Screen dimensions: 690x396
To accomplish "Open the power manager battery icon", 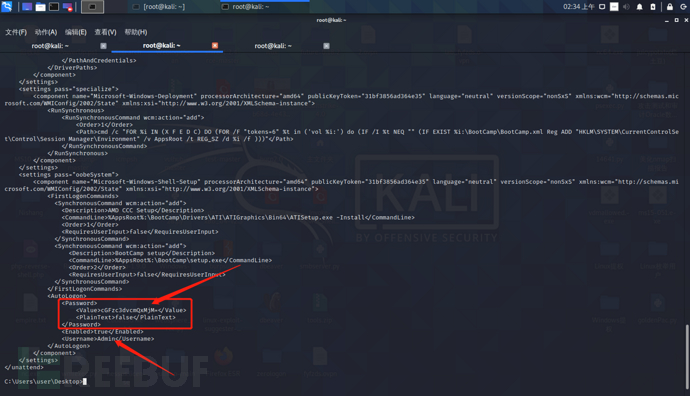I will tap(653, 7).
